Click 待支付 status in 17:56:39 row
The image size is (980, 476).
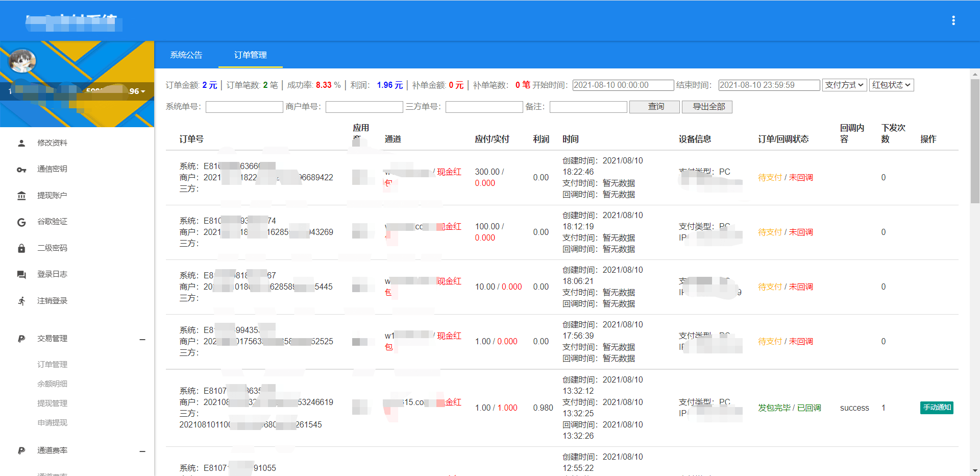(770, 341)
